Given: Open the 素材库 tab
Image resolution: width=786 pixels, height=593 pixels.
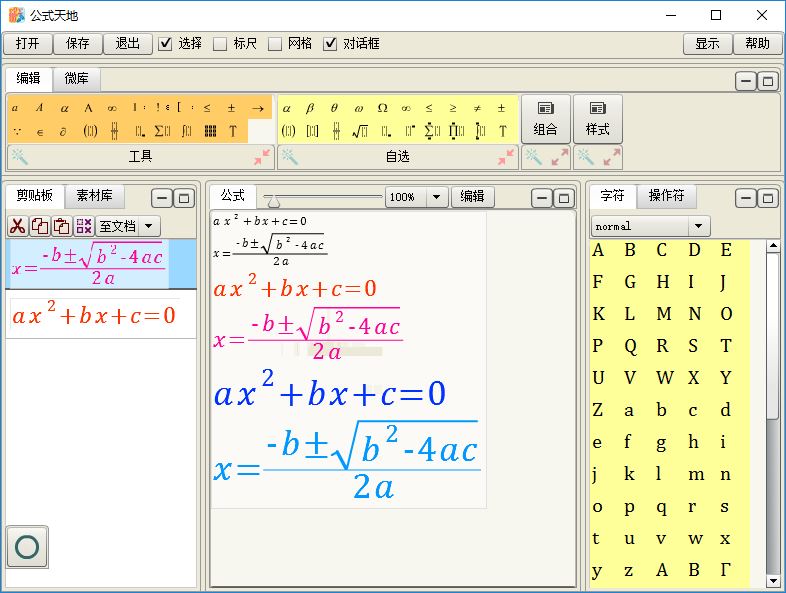Looking at the screenshot, I should click(x=94, y=195).
